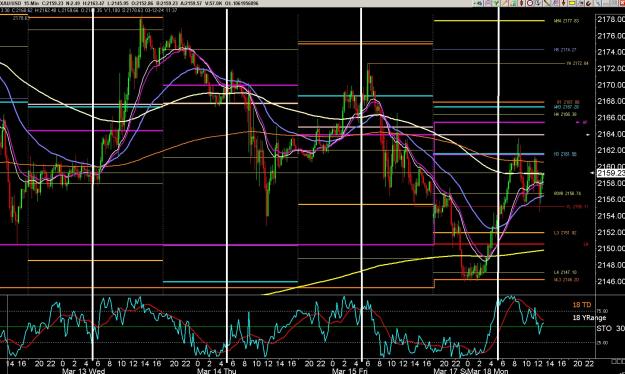Click the 2146.00 price axis label
625x374 pixels.
(610, 281)
